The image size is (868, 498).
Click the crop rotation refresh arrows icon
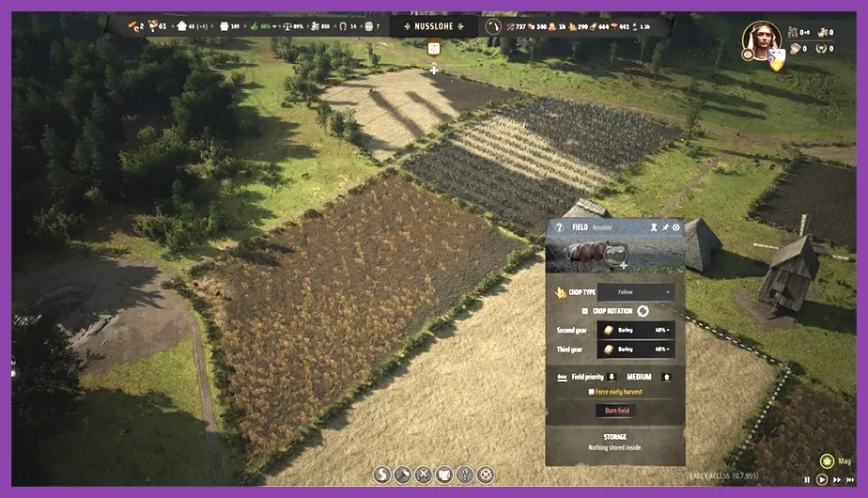643,311
